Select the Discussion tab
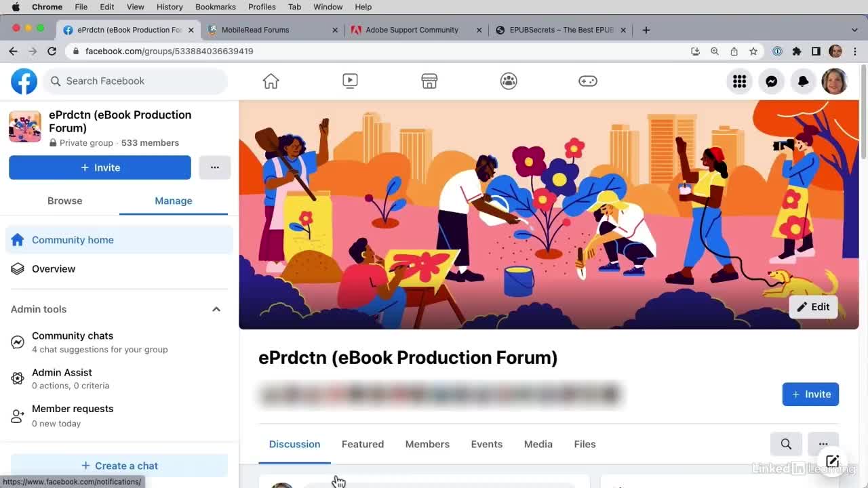Screen dimensions: 868x488 [x=294, y=445]
